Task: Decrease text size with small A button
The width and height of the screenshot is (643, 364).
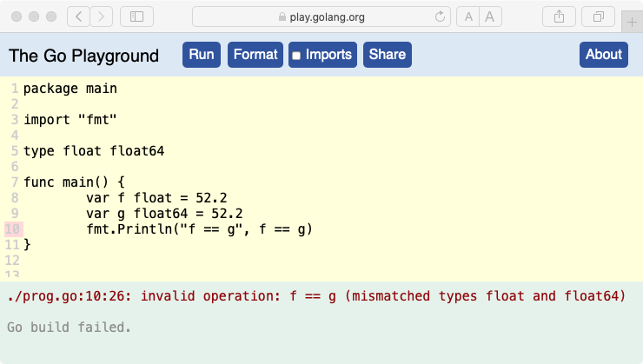Action: pos(468,17)
